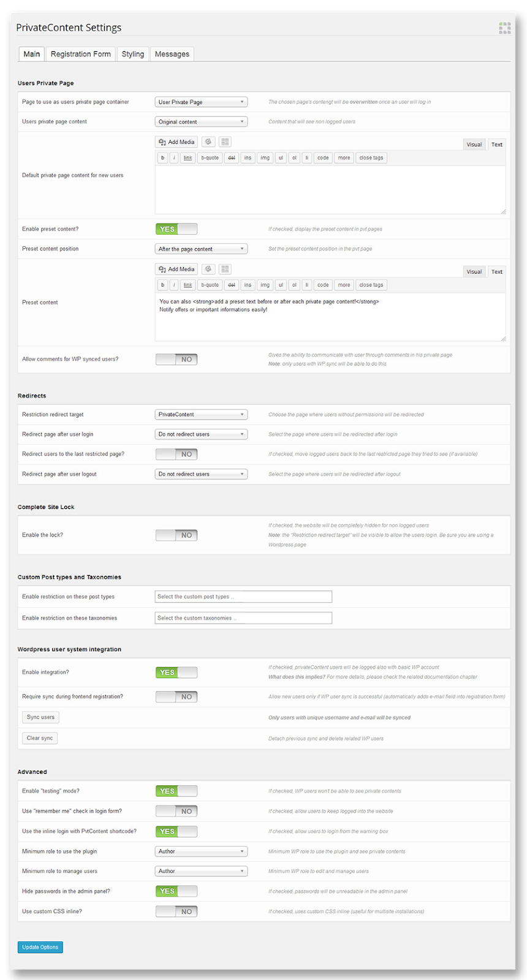This screenshot has width=527, height=980.
Task: Open Users private page content dropdown
Action: pos(201,122)
